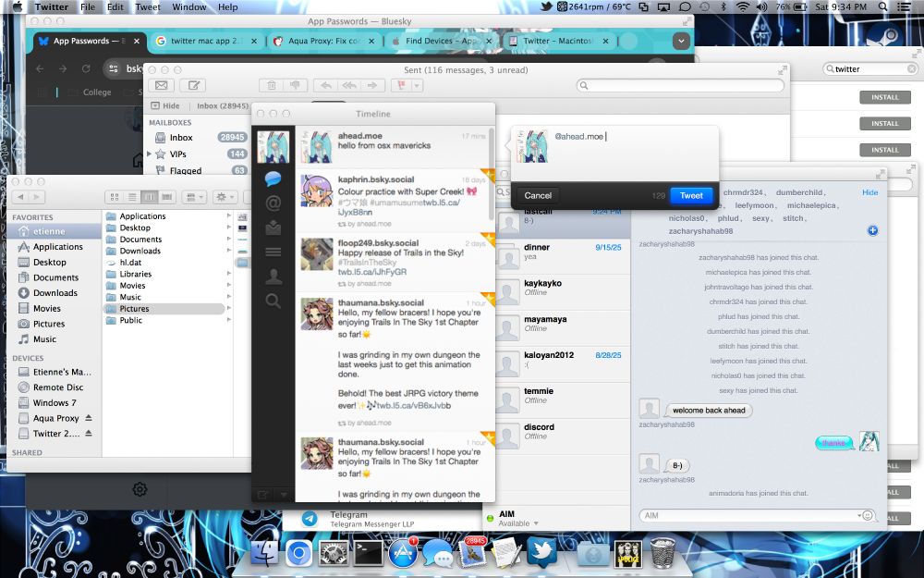Open Terminal from the Dock
The height and width of the screenshot is (578, 924).
pos(369,553)
